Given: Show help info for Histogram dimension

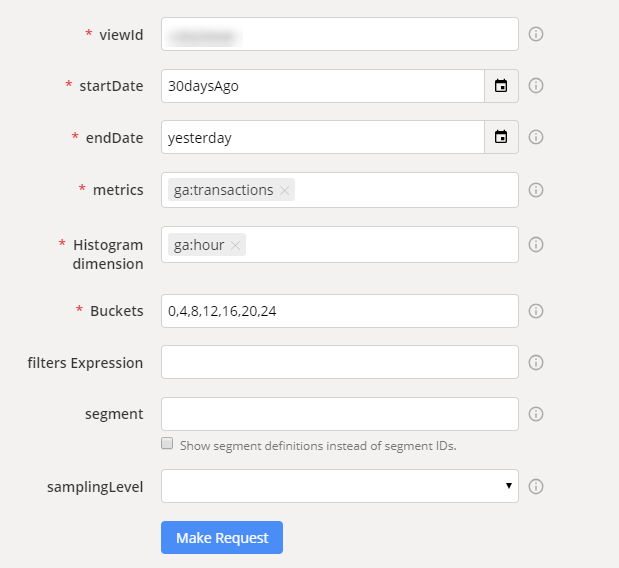Looking at the screenshot, I should click(535, 244).
